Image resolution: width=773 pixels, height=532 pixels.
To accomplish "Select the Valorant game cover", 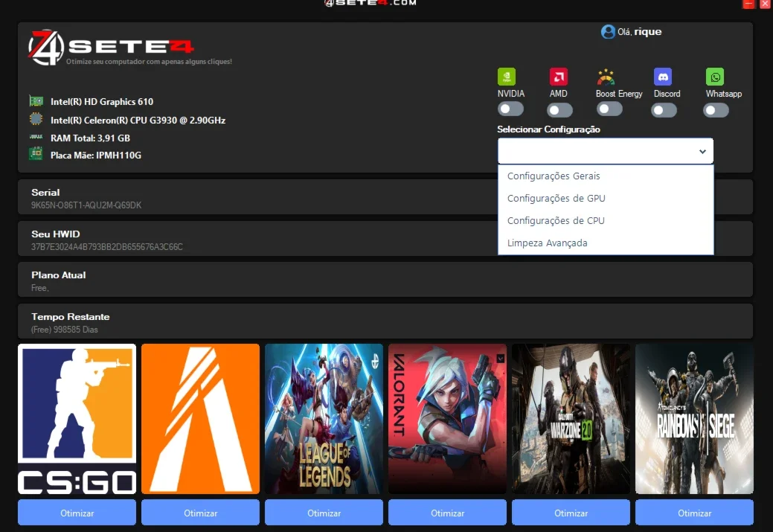I will coord(447,419).
